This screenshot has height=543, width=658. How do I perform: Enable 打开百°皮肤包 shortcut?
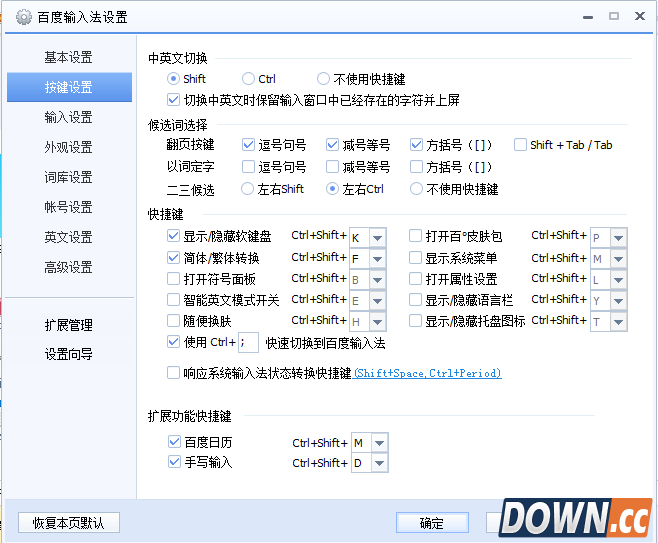415,236
